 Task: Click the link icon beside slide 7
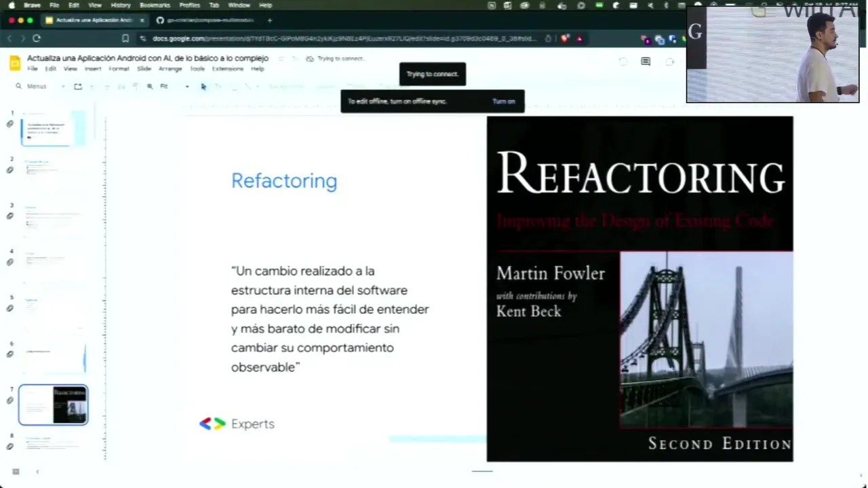tap(9, 401)
